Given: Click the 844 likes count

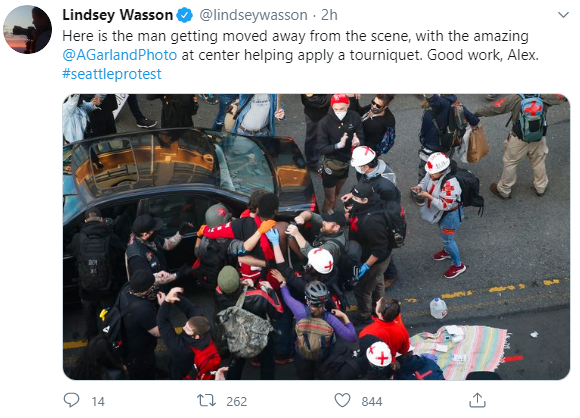Looking at the screenshot, I should (372, 401).
